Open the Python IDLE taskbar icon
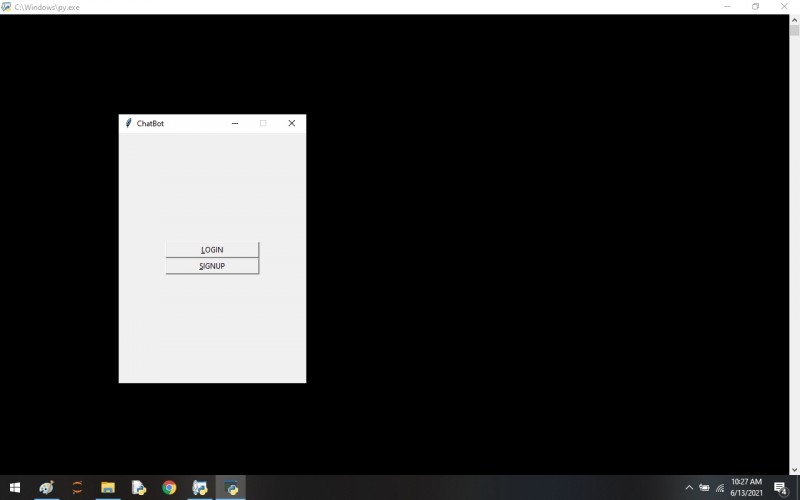 pyautogui.click(x=199, y=488)
